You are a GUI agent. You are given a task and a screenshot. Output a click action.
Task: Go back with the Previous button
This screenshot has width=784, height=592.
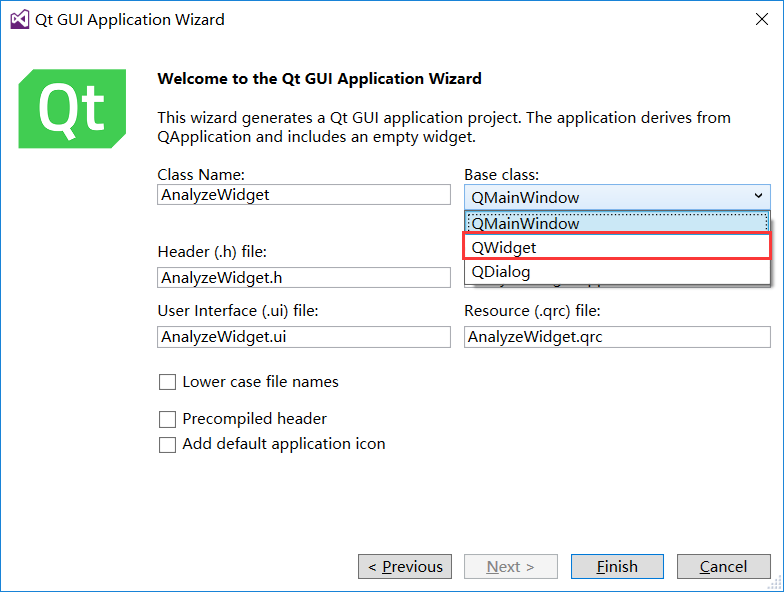[x=405, y=566]
